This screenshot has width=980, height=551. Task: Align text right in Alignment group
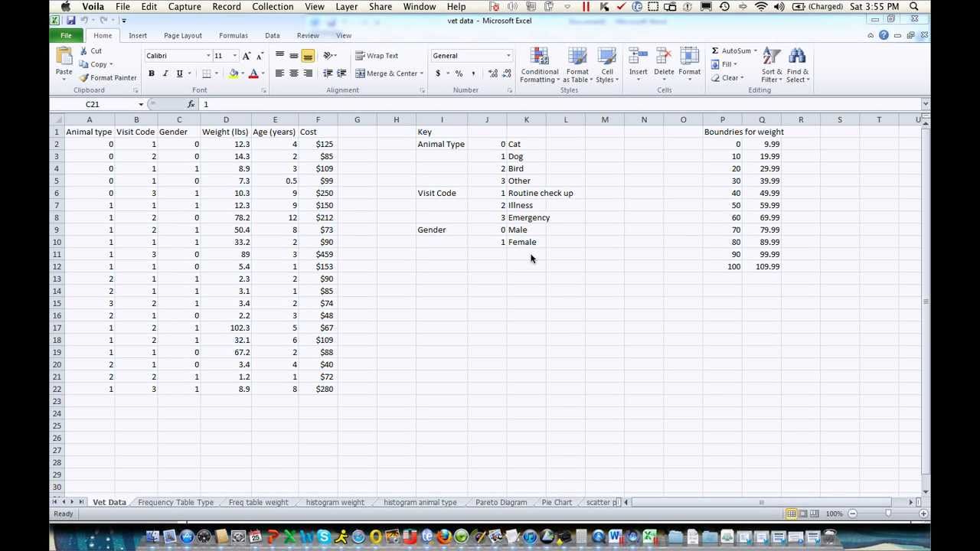point(308,74)
